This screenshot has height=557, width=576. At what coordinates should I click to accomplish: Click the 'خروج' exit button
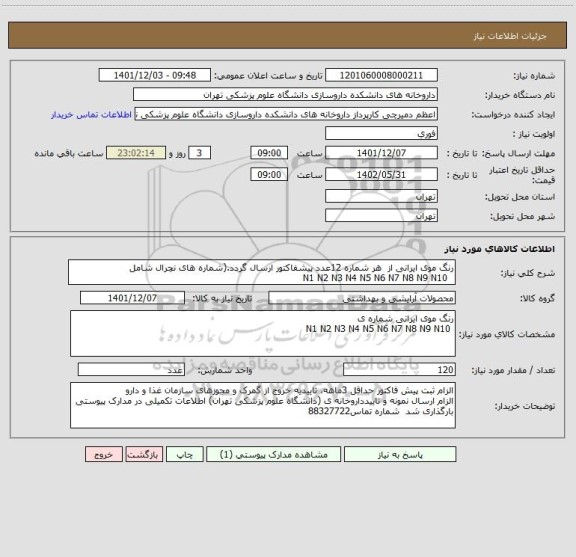pos(104,454)
